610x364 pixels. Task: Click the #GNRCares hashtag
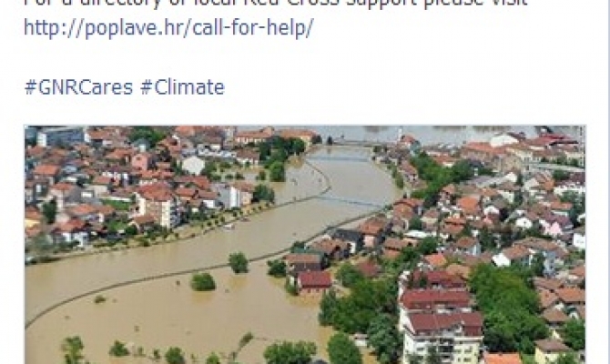coord(78,86)
